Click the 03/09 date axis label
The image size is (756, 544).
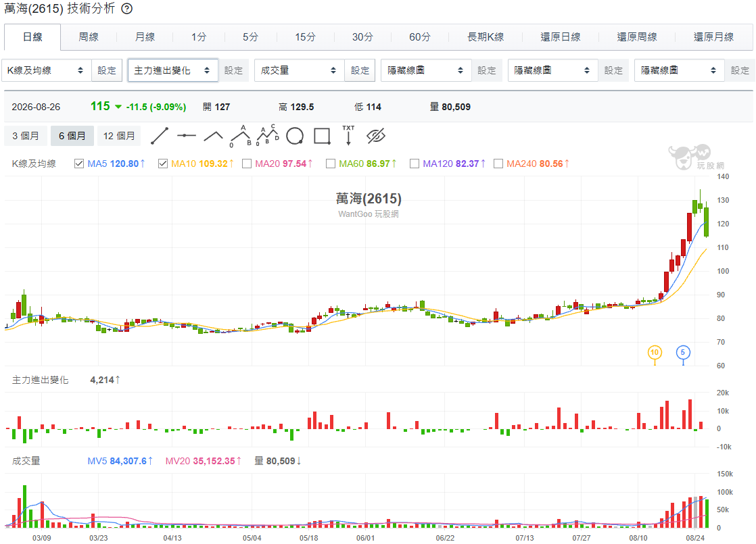[41, 538]
